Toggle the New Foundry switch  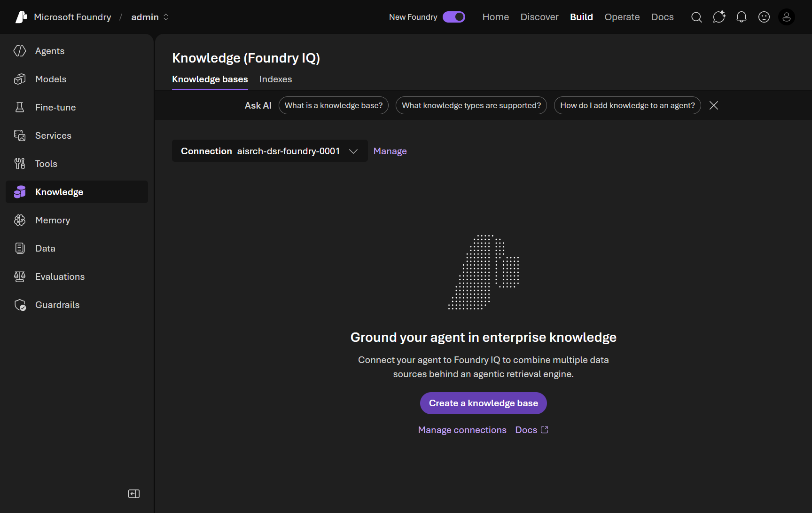(454, 17)
